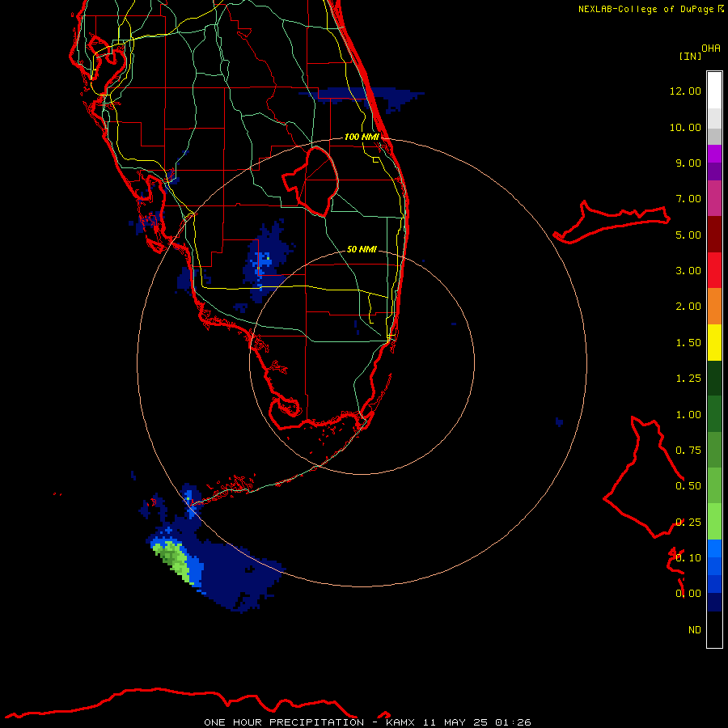The width and height of the screenshot is (728, 728).
Task: Click the 1.00 legend value
Action: pyautogui.click(x=688, y=415)
